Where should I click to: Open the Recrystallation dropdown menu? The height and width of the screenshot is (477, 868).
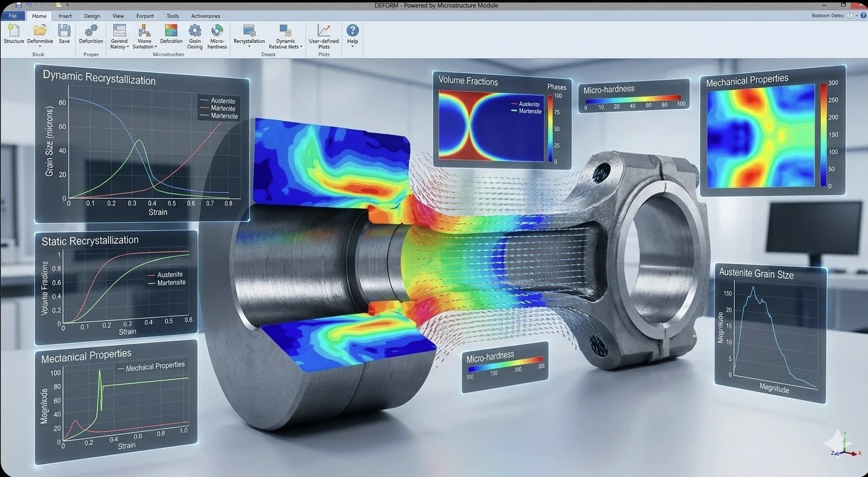249,47
